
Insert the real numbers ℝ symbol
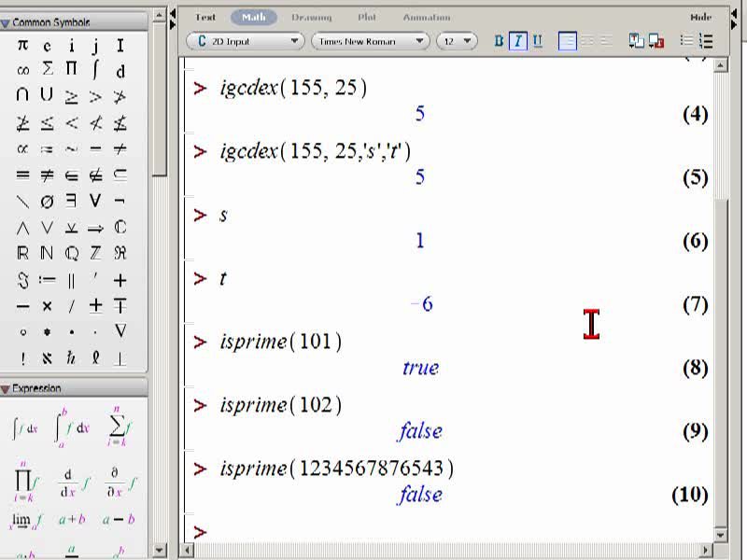click(22, 253)
